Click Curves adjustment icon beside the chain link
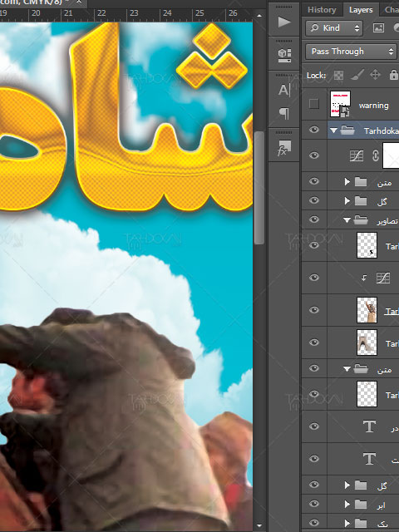The width and height of the screenshot is (399, 532). click(357, 155)
